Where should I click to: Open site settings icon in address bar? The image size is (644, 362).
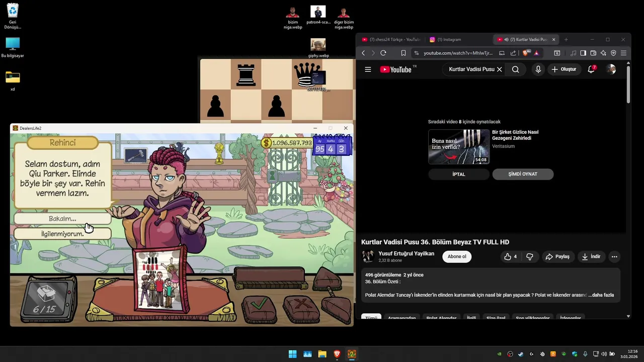(416, 53)
